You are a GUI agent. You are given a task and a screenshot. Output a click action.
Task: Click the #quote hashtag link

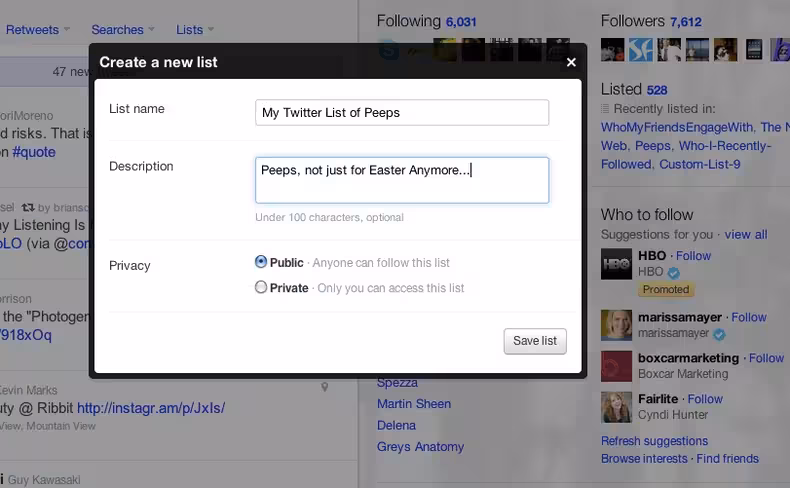point(34,152)
